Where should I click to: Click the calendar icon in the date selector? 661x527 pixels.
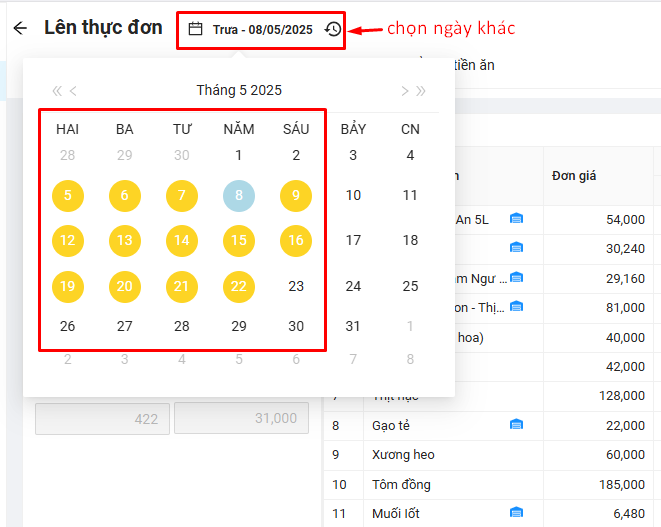pos(196,30)
